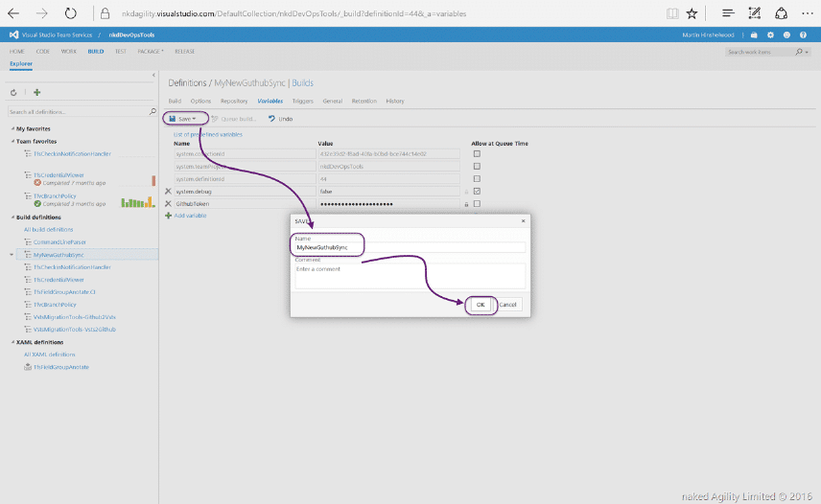Viewport: 821px width, 504px height.
Task: Select the CommandLineParser build definition
Action: [x=59, y=242]
